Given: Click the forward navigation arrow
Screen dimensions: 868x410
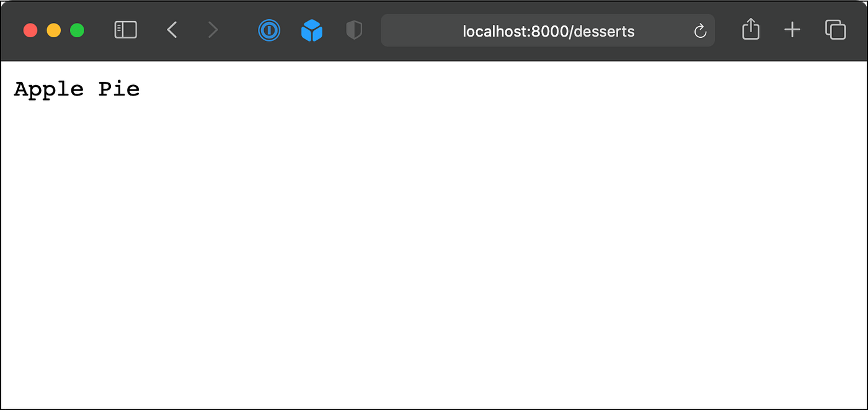Looking at the screenshot, I should [213, 30].
